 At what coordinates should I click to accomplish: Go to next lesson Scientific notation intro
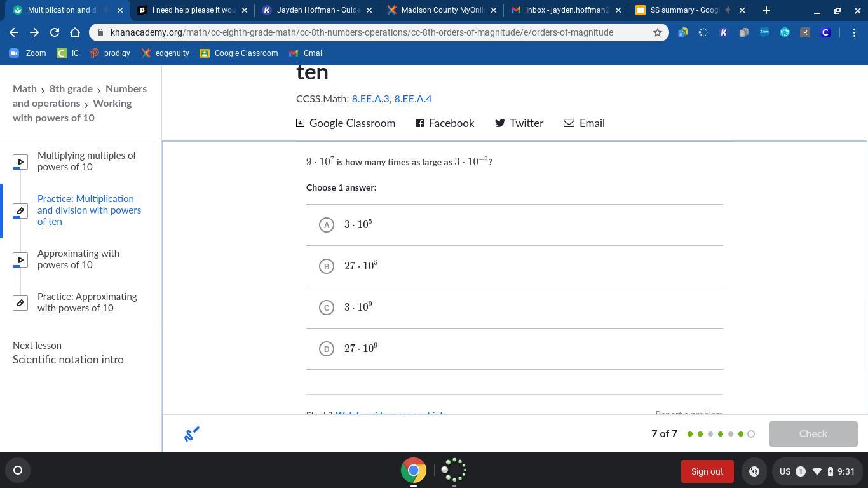coord(68,360)
